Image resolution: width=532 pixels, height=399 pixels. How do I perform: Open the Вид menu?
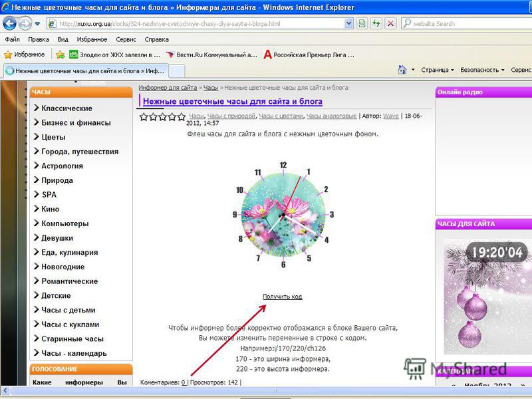(x=63, y=39)
